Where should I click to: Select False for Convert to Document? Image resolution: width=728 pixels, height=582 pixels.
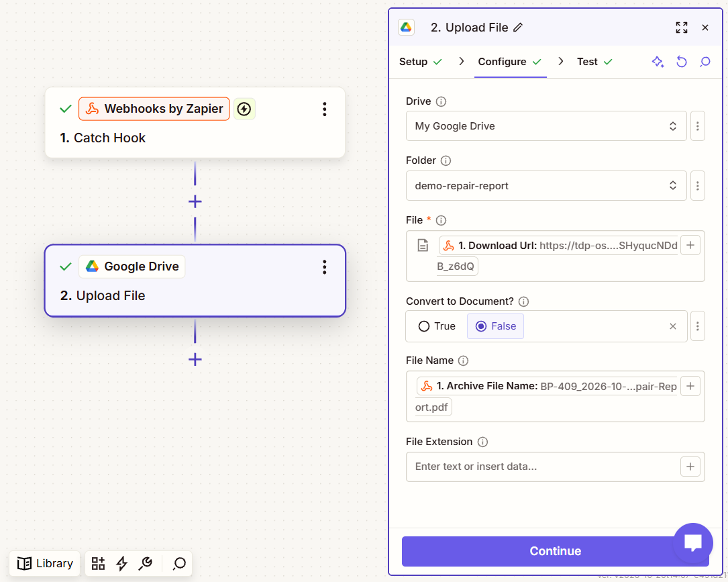click(495, 326)
